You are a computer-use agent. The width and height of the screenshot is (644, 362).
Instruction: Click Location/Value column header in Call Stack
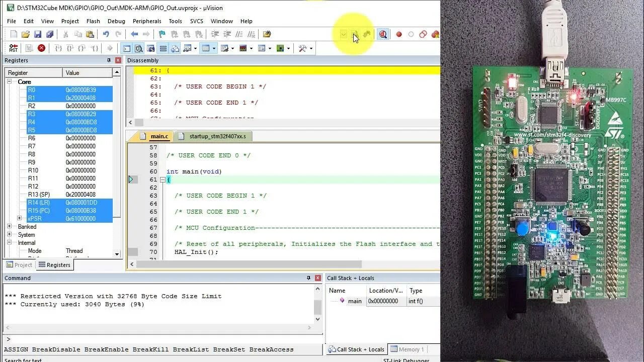[386, 291]
